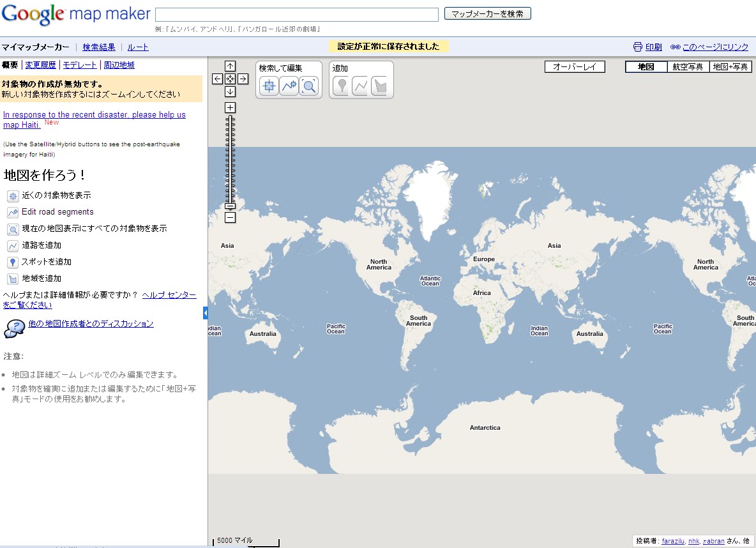756x548 pixels.
Task: Click 近くの対象物を表示 text
Action: [56, 195]
